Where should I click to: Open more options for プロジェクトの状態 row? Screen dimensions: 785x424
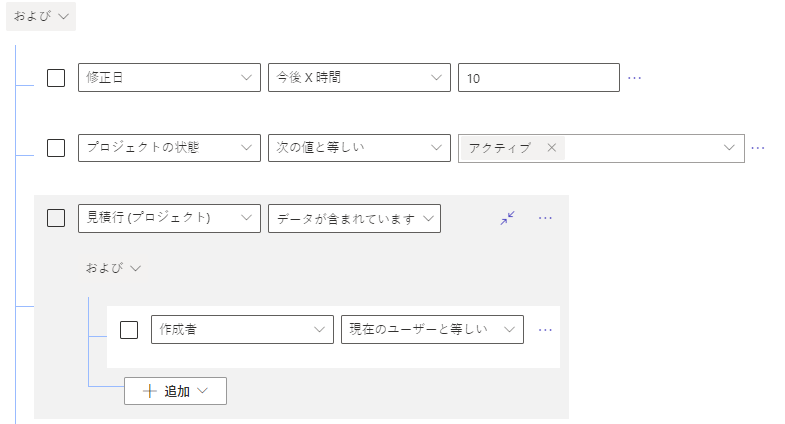point(758,148)
